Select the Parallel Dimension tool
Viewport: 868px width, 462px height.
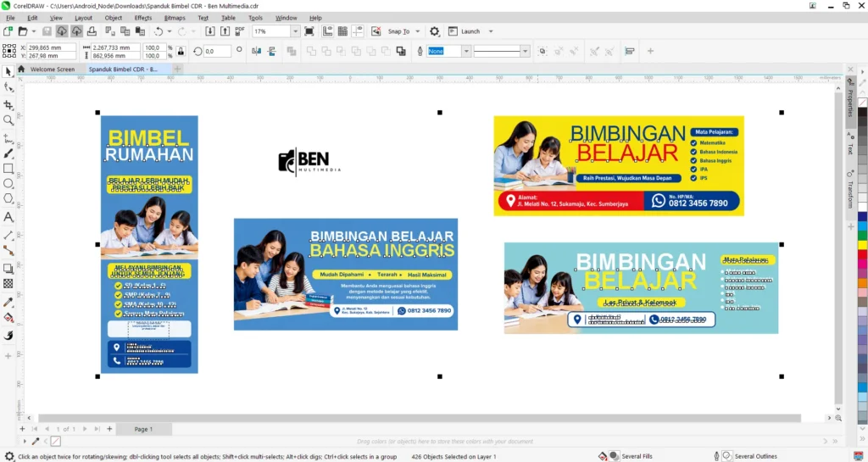pos(8,236)
